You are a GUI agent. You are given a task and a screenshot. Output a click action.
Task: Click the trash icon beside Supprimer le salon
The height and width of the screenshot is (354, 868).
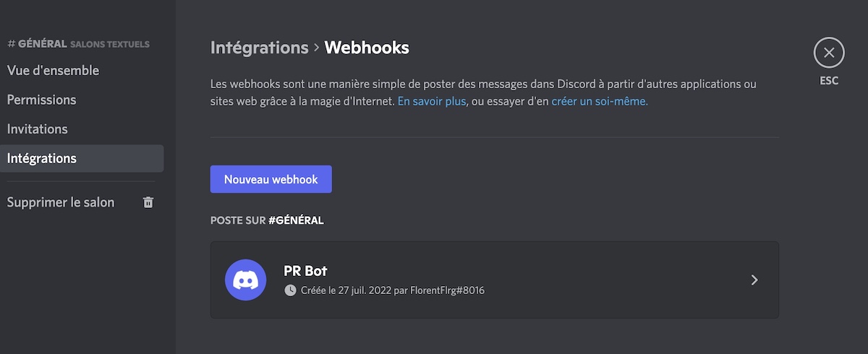coord(148,202)
